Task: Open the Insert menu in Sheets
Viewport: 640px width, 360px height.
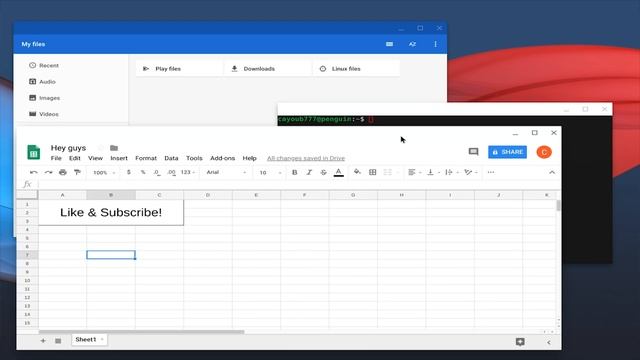Action: (119, 158)
